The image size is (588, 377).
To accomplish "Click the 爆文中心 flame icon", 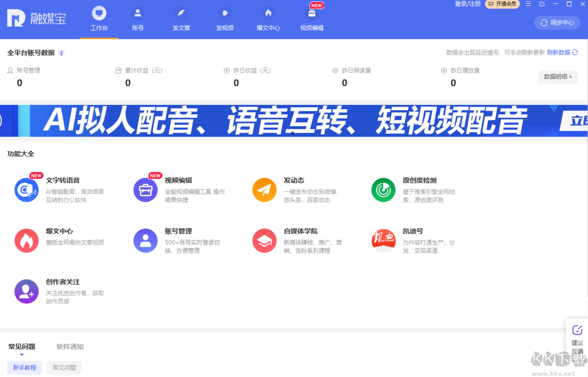I will (26, 240).
